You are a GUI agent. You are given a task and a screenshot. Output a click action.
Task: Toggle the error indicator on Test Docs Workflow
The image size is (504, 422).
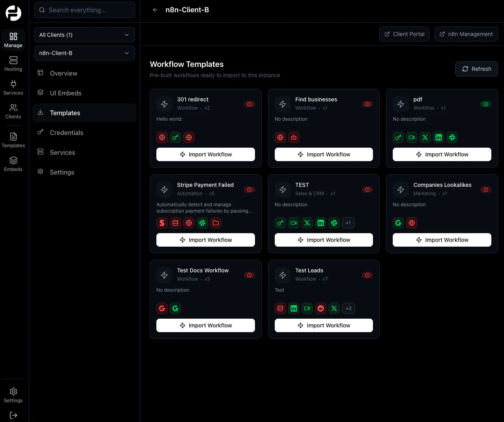tap(249, 275)
